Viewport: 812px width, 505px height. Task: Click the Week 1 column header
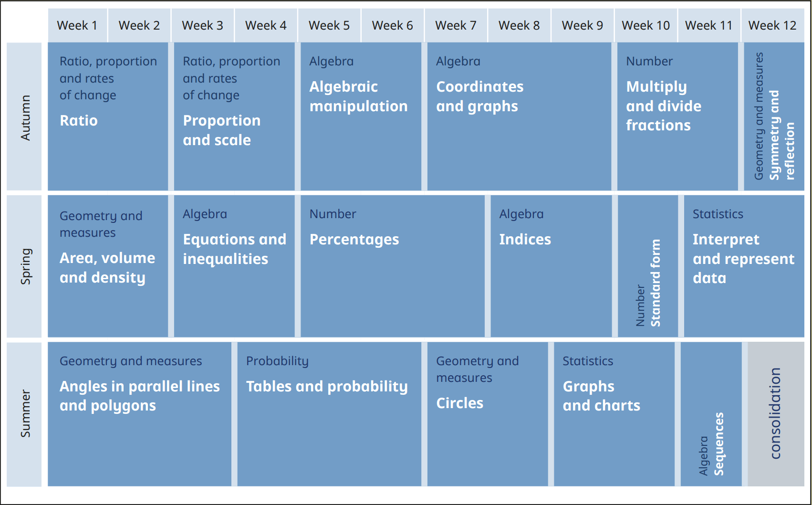point(77,25)
